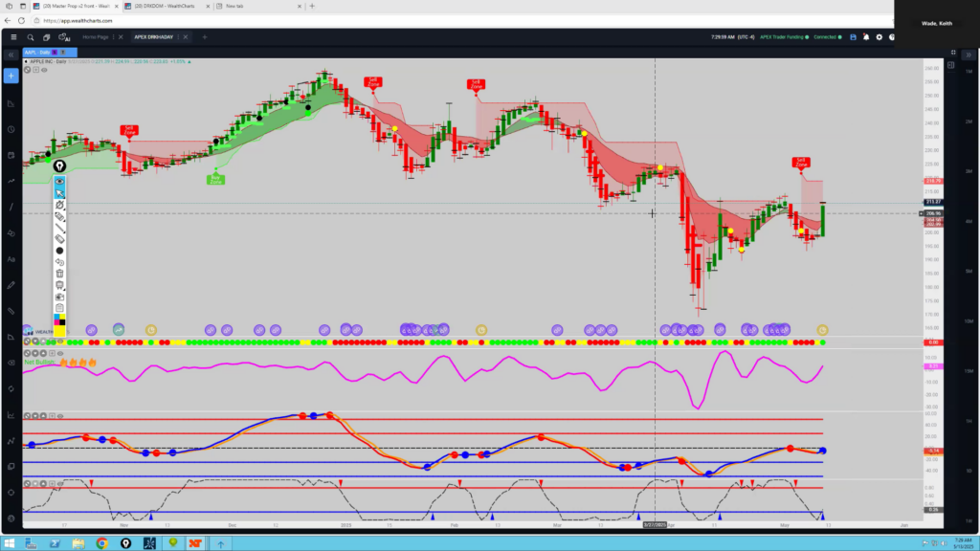980x551 pixels.
Task: Expand the Net Bullish panel plus box
Action: click(x=52, y=354)
